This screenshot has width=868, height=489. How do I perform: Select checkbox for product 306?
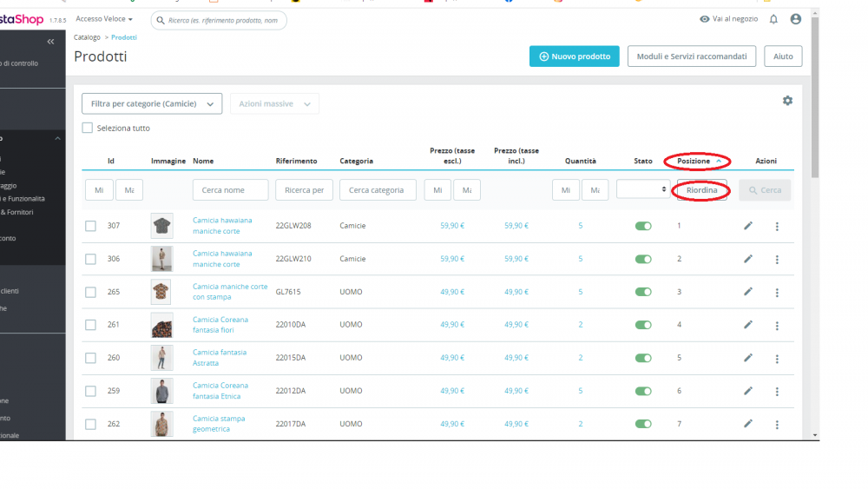pos(91,259)
